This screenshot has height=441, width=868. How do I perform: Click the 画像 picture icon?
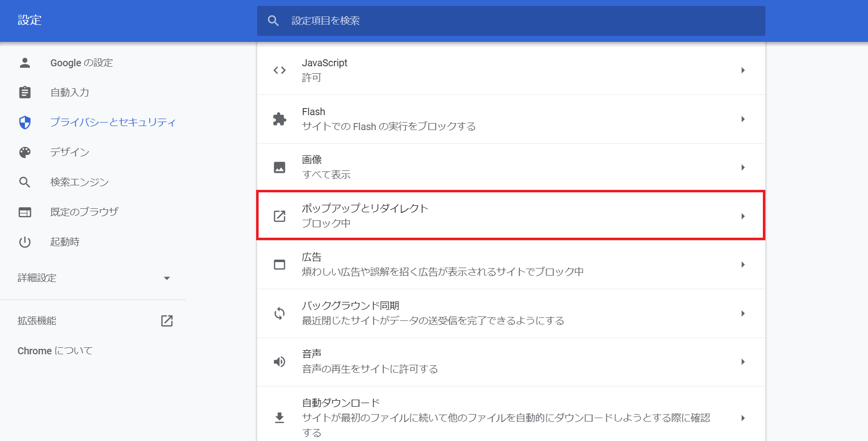pos(280,167)
